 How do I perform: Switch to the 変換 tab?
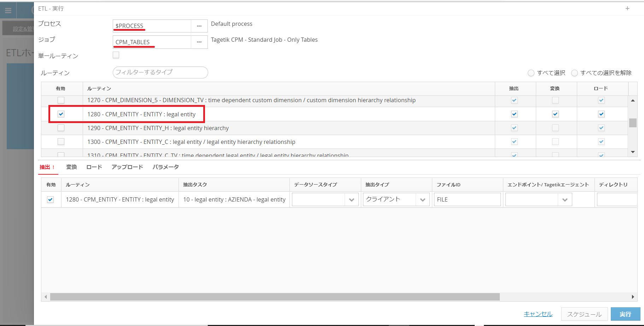pyautogui.click(x=71, y=167)
